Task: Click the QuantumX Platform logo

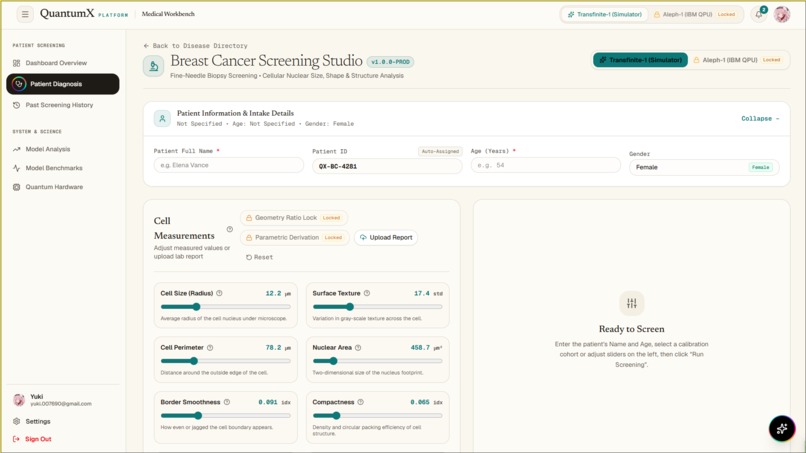Action: pos(84,14)
